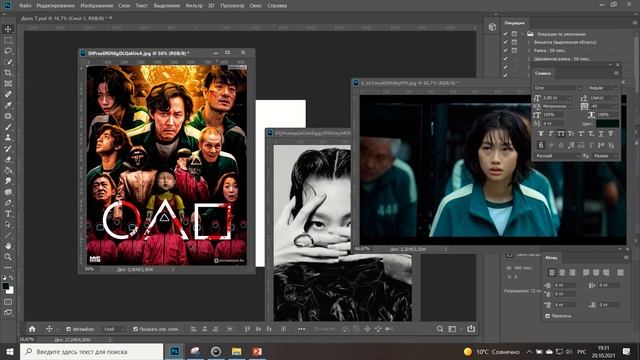The width and height of the screenshot is (640, 360).
Task: Open the three-dots Edit Toolbar button
Action: coord(8,268)
